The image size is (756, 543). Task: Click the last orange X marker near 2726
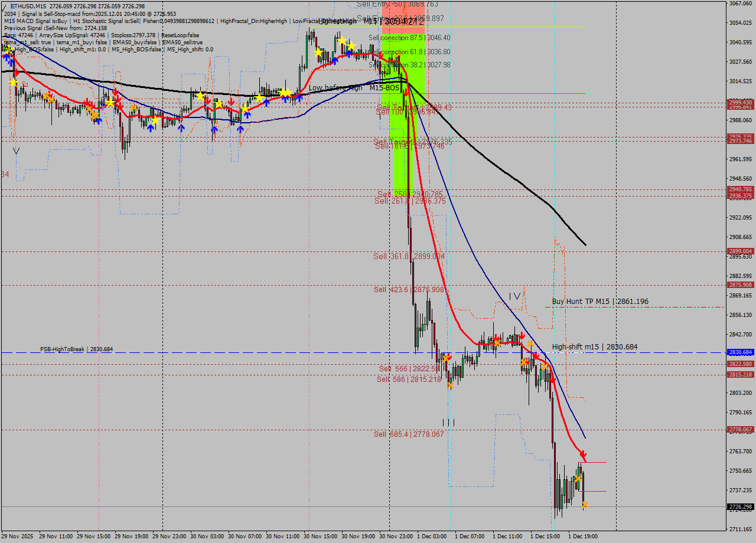pos(585,505)
